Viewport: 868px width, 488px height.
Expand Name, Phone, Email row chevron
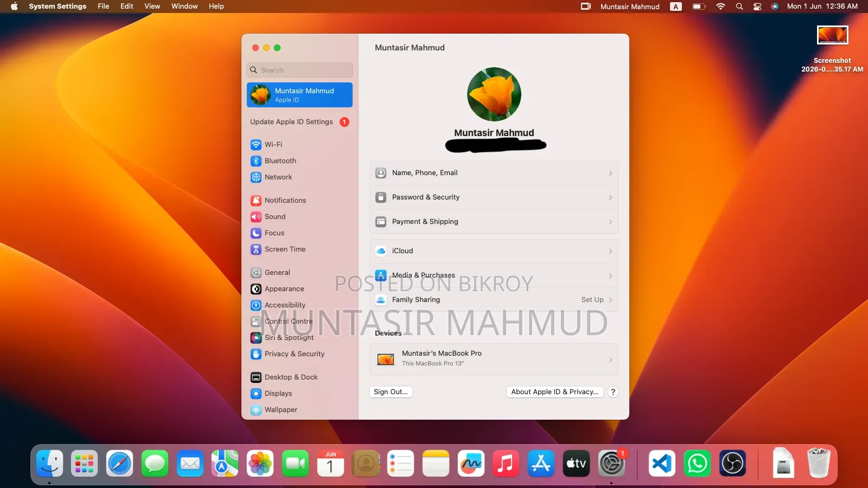(x=610, y=174)
